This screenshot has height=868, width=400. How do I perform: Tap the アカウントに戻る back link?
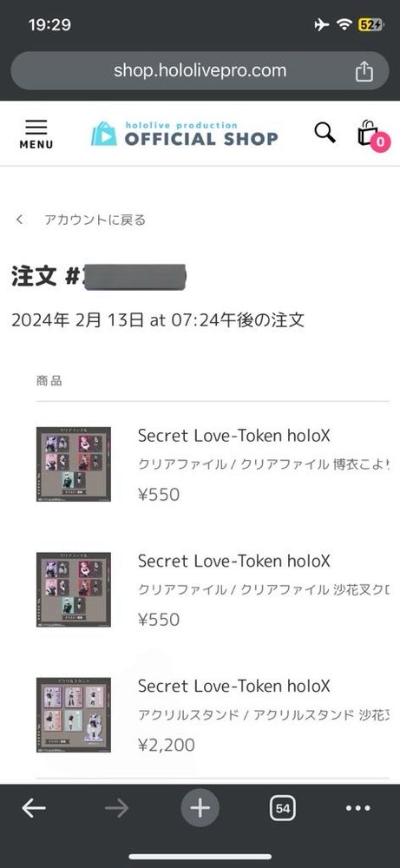click(95, 220)
